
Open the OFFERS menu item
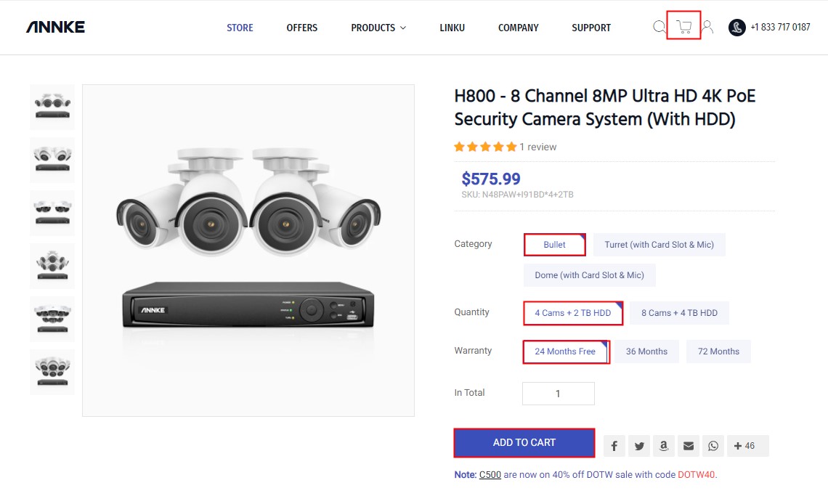[302, 28]
